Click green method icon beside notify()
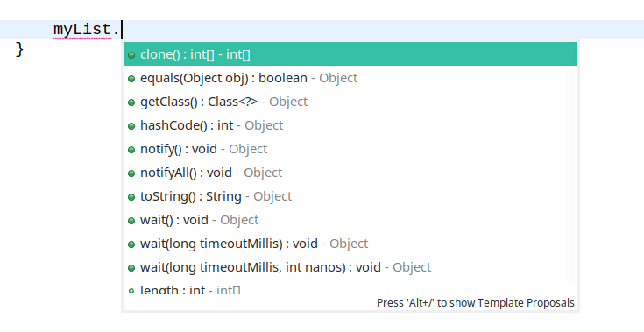The height and width of the screenshot is (332, 644). [131, 150]
